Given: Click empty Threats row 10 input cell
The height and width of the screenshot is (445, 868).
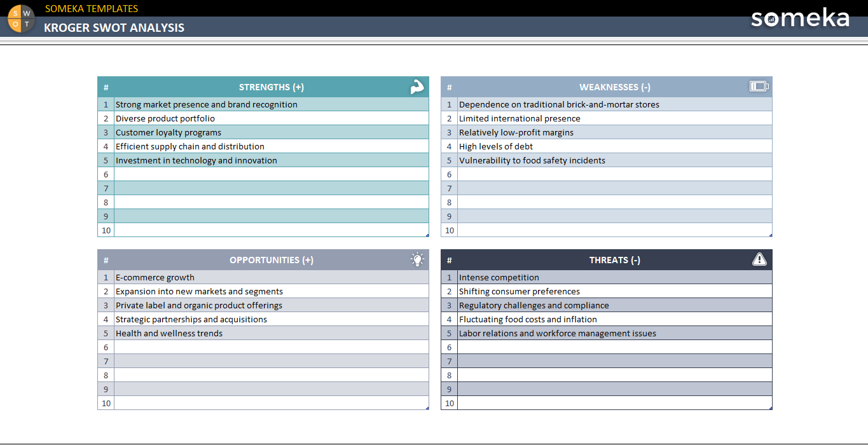Looking at the screenshot, I should (615, 403).
